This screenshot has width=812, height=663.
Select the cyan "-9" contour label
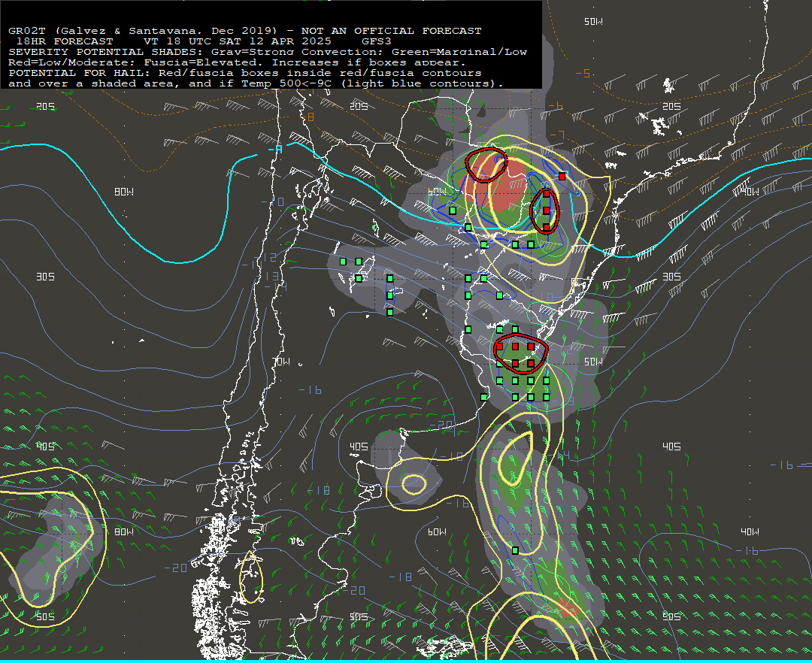(275, 150)
